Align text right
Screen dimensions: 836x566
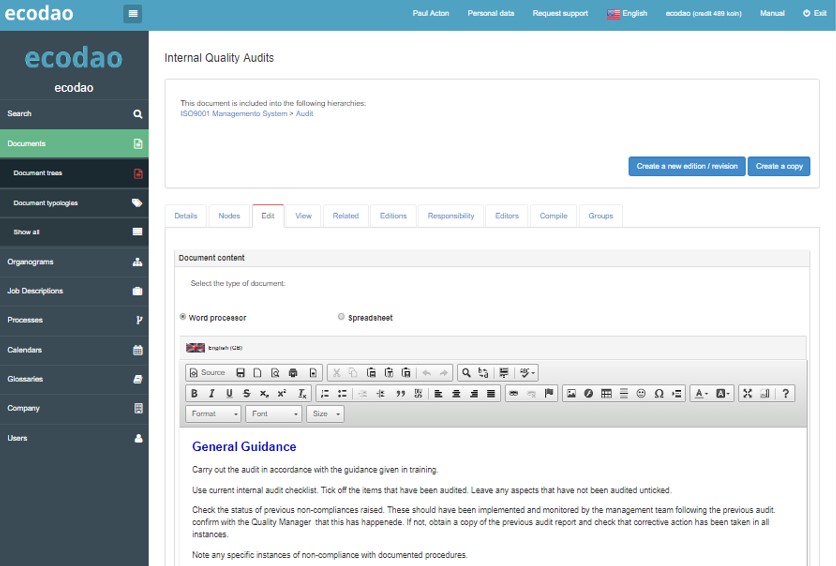click(x=473, y=393)
